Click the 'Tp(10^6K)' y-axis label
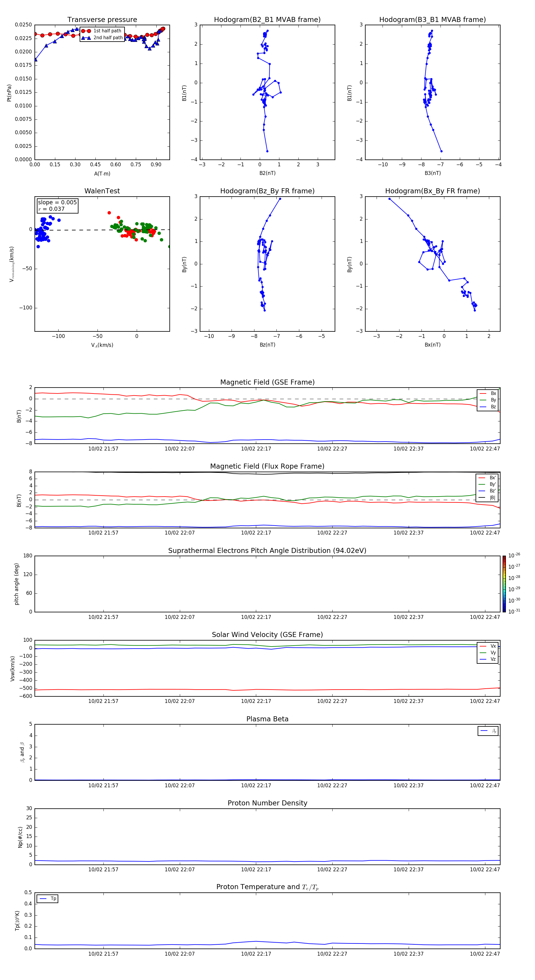The height and width of the screenshot is (980, 535). 17,921
